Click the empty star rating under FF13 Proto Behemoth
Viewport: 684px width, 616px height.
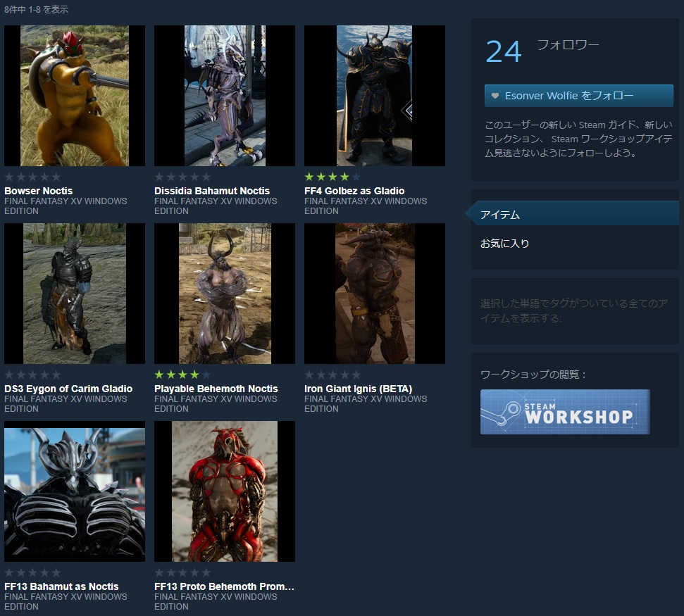click(x=182, y=573)
